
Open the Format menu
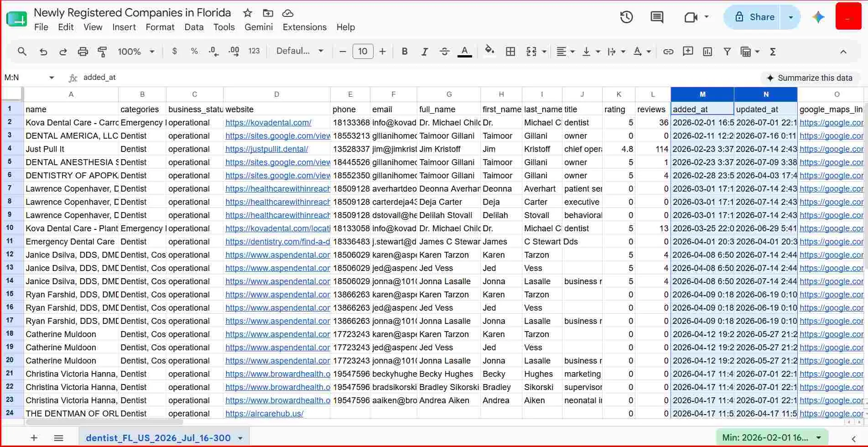pyautogui.click(x=160, y=27)
